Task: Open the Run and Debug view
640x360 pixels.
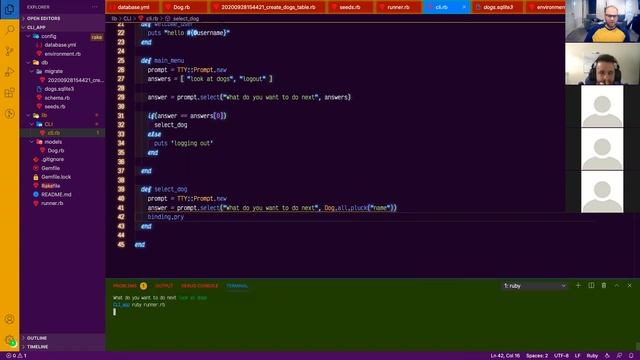Action: (9, 72)
